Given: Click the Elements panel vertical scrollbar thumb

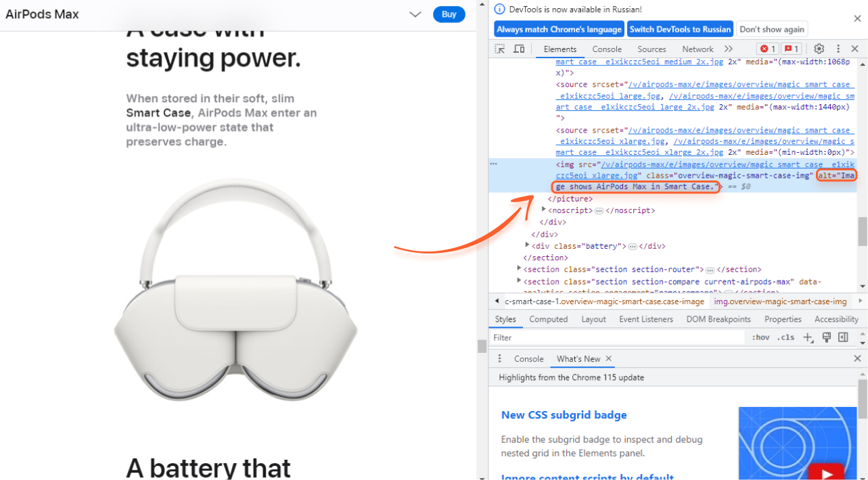Looking at the screenshot, I should [863, 231].
